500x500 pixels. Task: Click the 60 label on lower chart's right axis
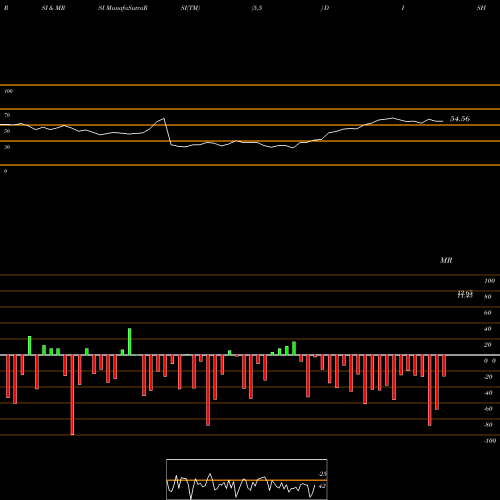point(488,313)
